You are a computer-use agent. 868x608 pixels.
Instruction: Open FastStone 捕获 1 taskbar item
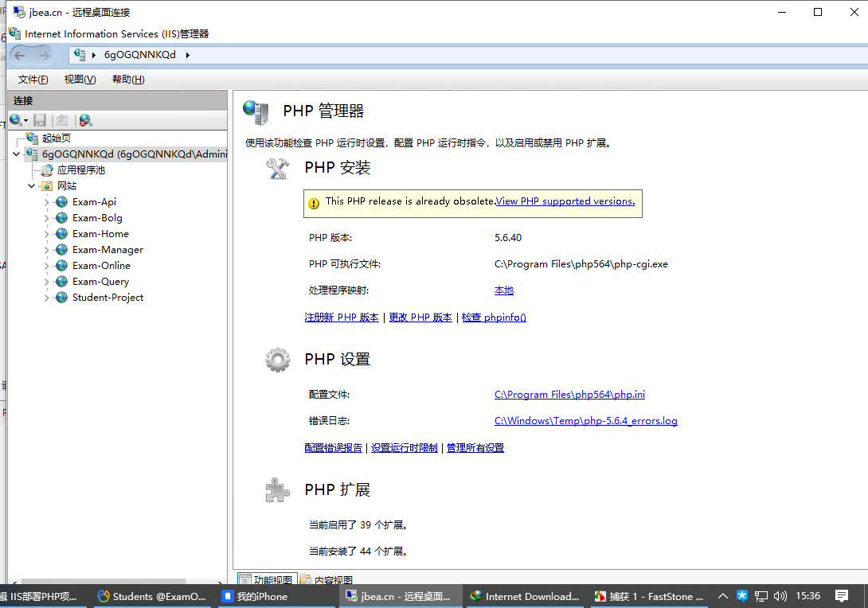click(650, 596)
